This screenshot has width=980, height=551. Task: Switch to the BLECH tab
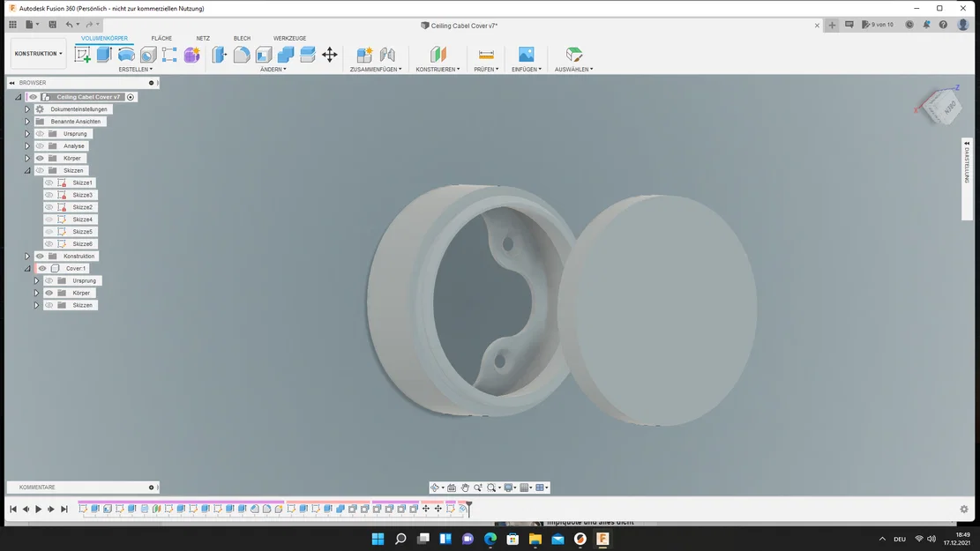pyautogui.click(x=242, y=38)
